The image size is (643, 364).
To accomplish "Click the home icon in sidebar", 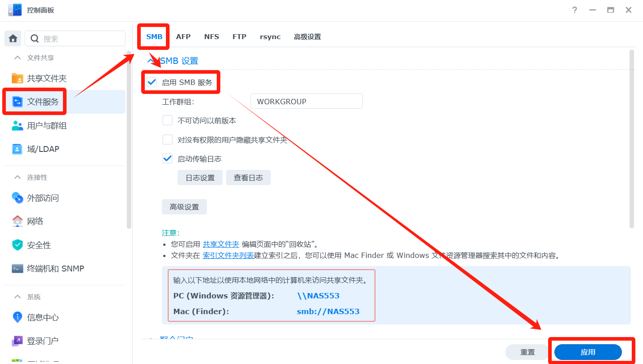I will pyautogui.click(x=13, y=39).
